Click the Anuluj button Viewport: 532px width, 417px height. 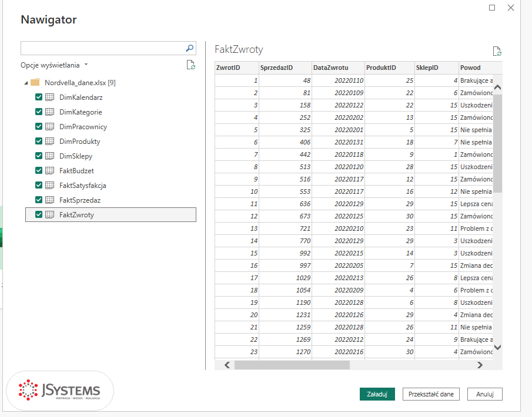pos(484,394)
